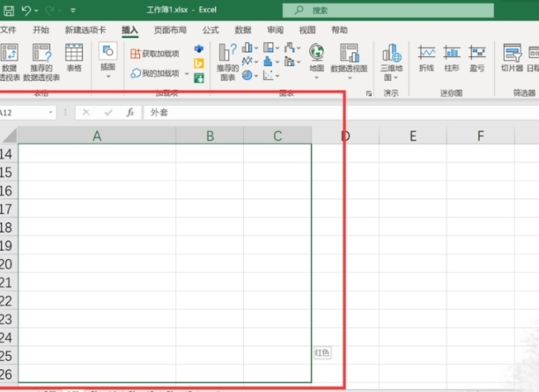This screenshot has width=539, height=392.
Task: Cancel the formula bar entry with X
Action: [x=86, y=113]
